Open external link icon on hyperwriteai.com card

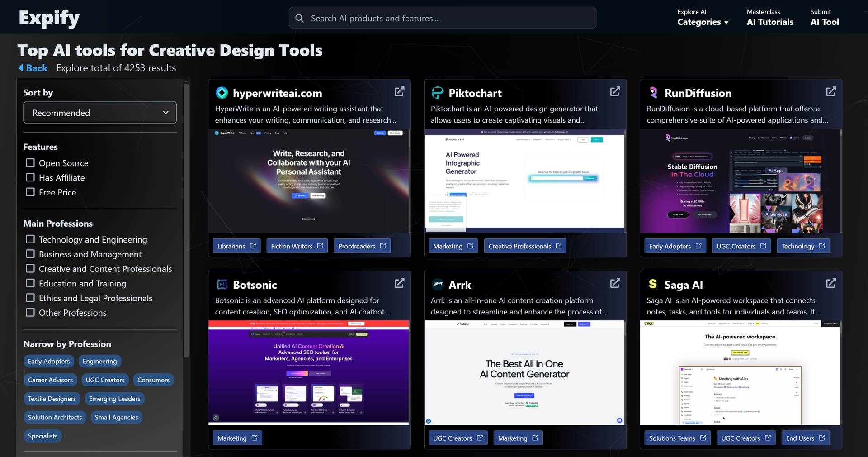[x=399, y=91]
